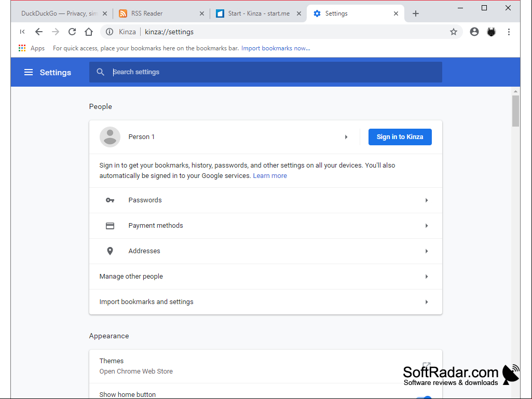Expand the Passwords row arrow
This screenshot has height=399, width=532.
click(x=427, y=200)
